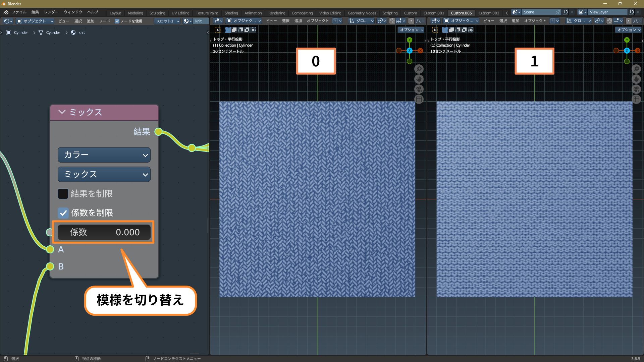Click the green Y axis gizmo in left viewport
644x362 pixels.
[410, 40]
